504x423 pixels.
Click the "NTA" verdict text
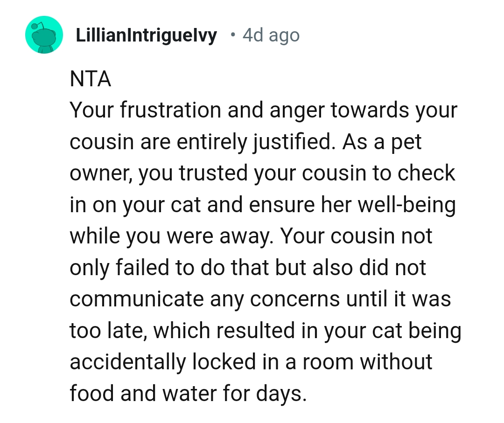tap(91, 79)
